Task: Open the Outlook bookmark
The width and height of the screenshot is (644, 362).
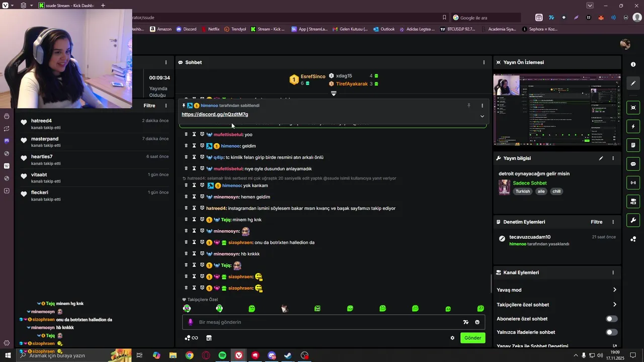Action: [x=384, y=29]
